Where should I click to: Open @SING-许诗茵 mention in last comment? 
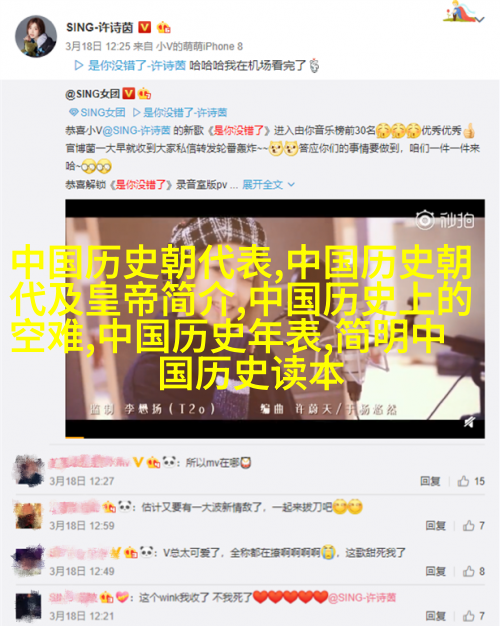[362, 597]
